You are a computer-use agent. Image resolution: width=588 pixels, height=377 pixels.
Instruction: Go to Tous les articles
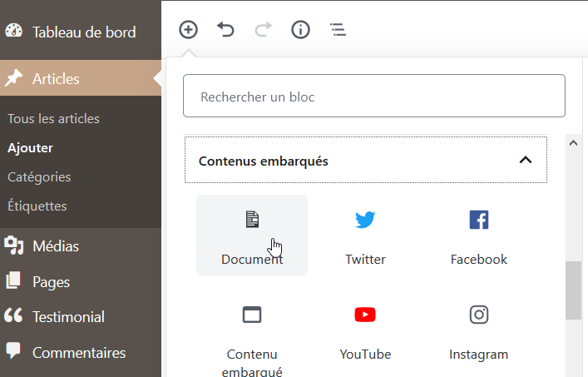click(53, 119)
